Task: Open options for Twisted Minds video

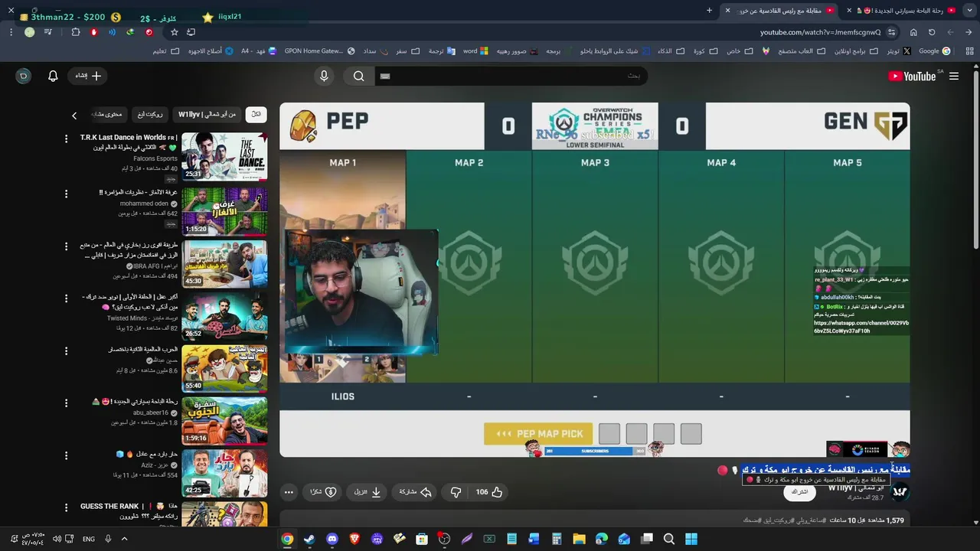Action: (66, 298)
